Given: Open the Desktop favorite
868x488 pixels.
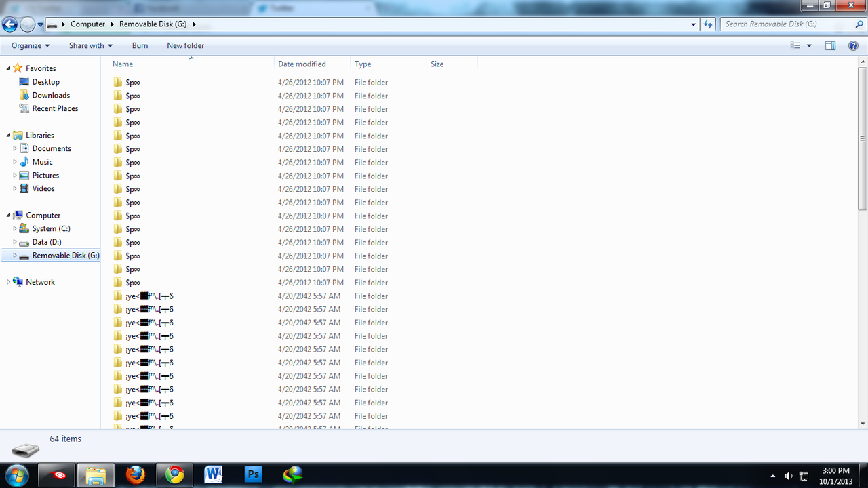Looking at the screenshot, I should 45,82.
